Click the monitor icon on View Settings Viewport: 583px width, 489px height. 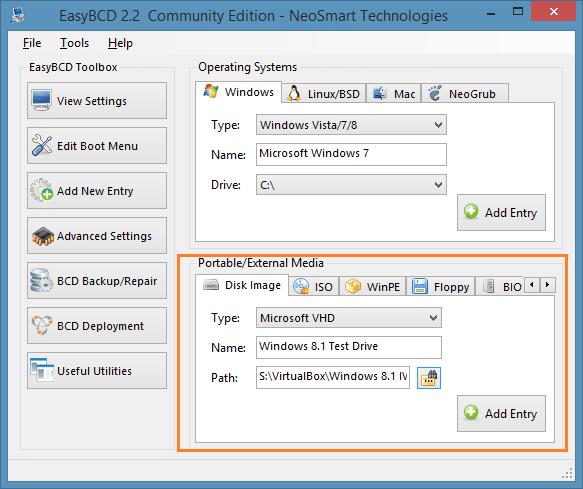[41, 100]
